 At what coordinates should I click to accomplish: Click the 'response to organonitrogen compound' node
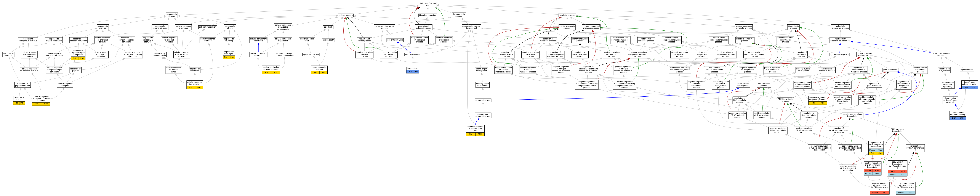tap(78, 53)
